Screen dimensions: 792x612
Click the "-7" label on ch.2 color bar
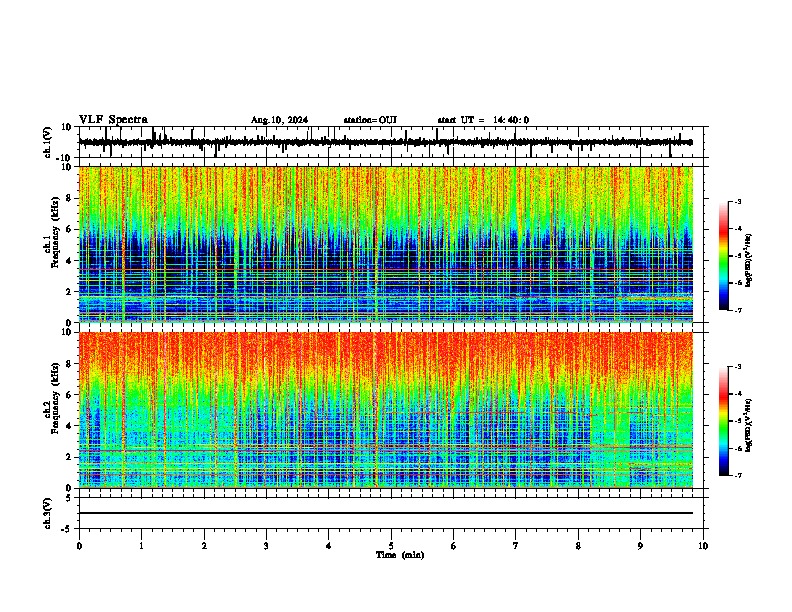[x=738, y=475]
